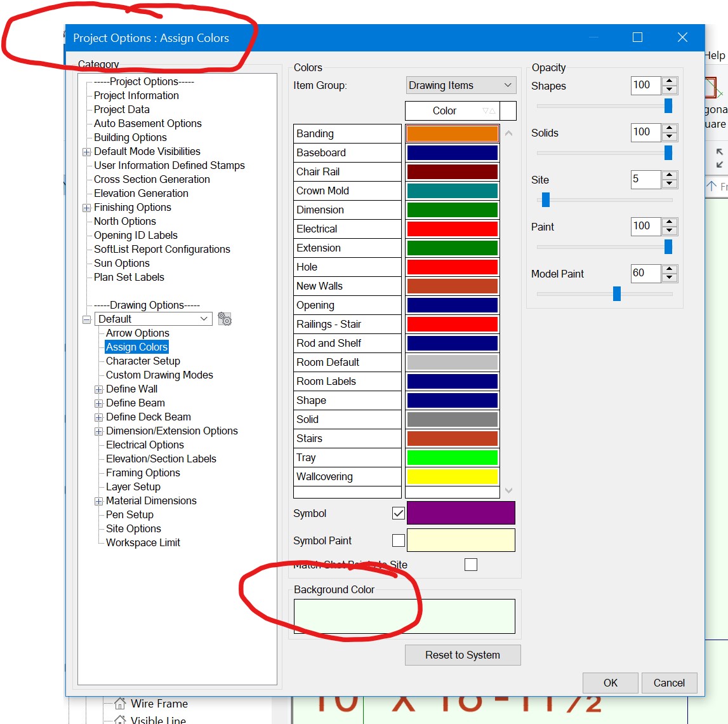Expand the Finishing Options category
This screenshot has width=728, height=724.
[86, 207]
